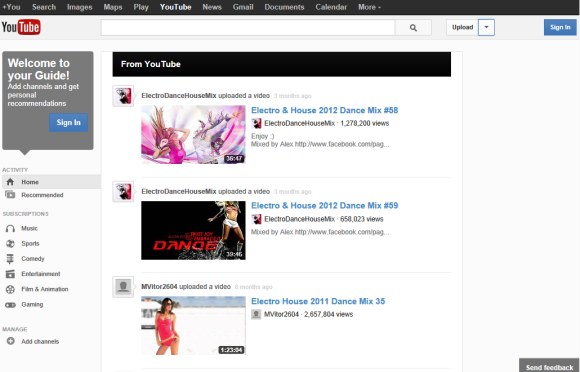Image resolution: width=580 pixels, height=372 pixels.
Task: Open title Electro & House 2012 Dance Mix #59
Action: coord(325,206)
